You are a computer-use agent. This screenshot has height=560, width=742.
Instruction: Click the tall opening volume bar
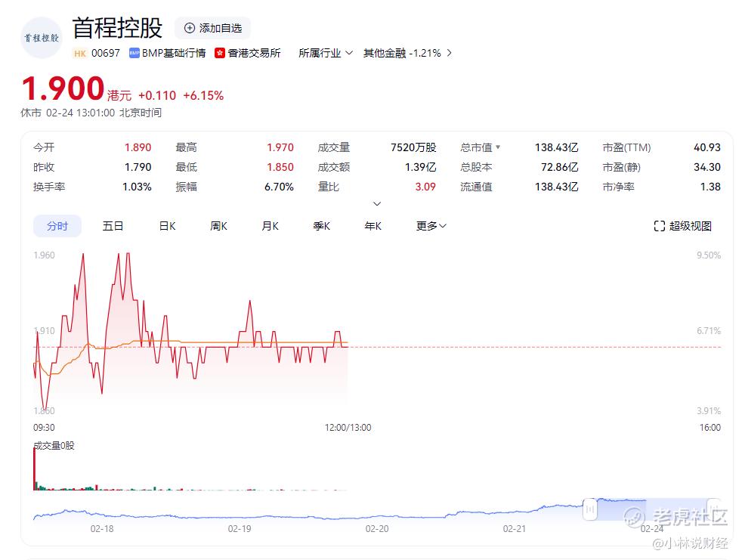click(35, 469)
